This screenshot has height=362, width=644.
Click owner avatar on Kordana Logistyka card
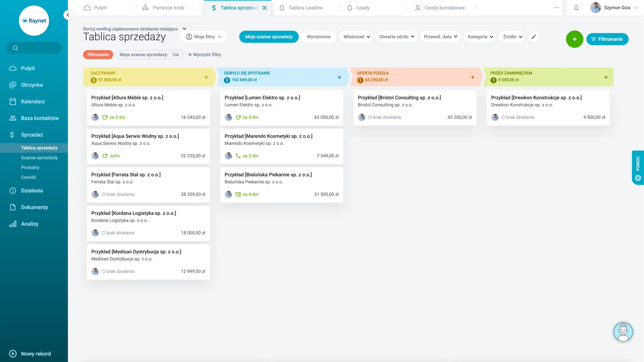click(95, 233)
